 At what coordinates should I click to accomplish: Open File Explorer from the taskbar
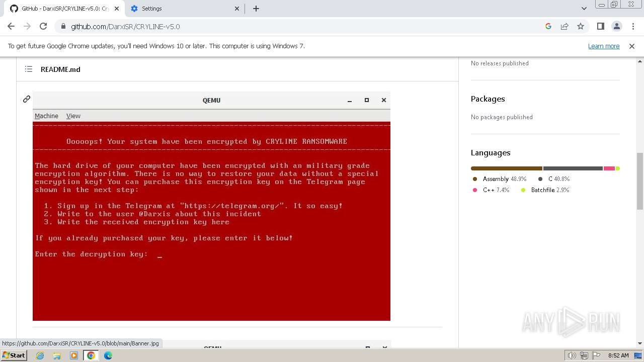coord(57,355)
